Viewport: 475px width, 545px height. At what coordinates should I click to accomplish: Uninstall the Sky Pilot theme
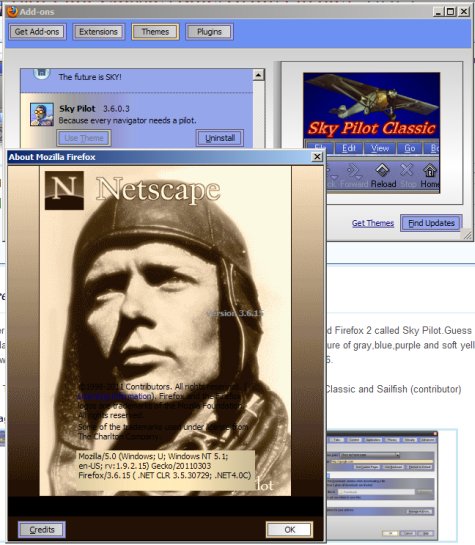(220, 138)
